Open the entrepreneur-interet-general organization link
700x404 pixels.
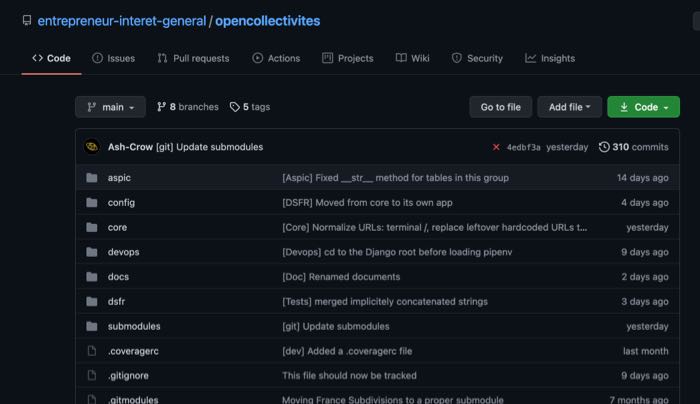[122, 21]
